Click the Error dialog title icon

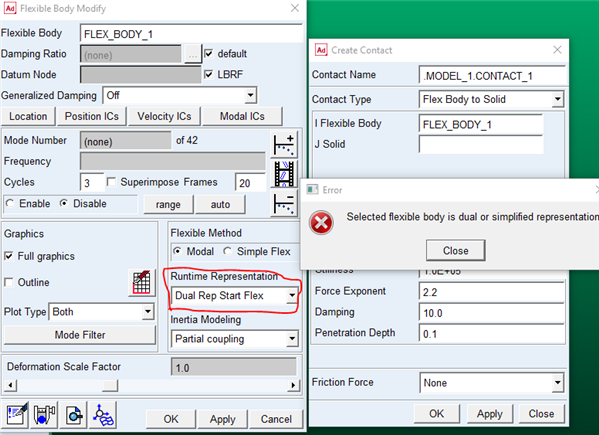[312, 189]
